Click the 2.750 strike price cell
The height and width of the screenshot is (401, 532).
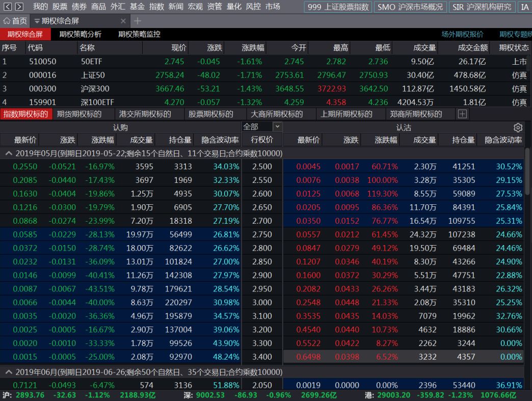(262, 234)
